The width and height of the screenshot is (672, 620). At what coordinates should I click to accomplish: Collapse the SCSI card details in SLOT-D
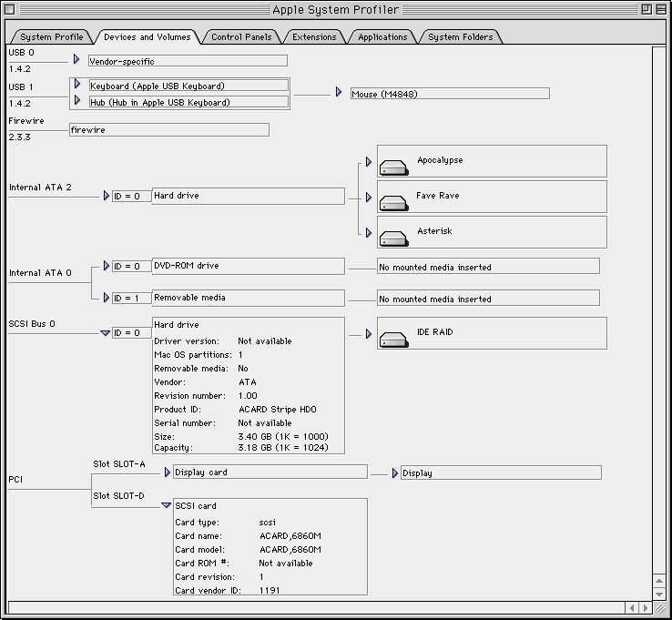click(166, 505)
